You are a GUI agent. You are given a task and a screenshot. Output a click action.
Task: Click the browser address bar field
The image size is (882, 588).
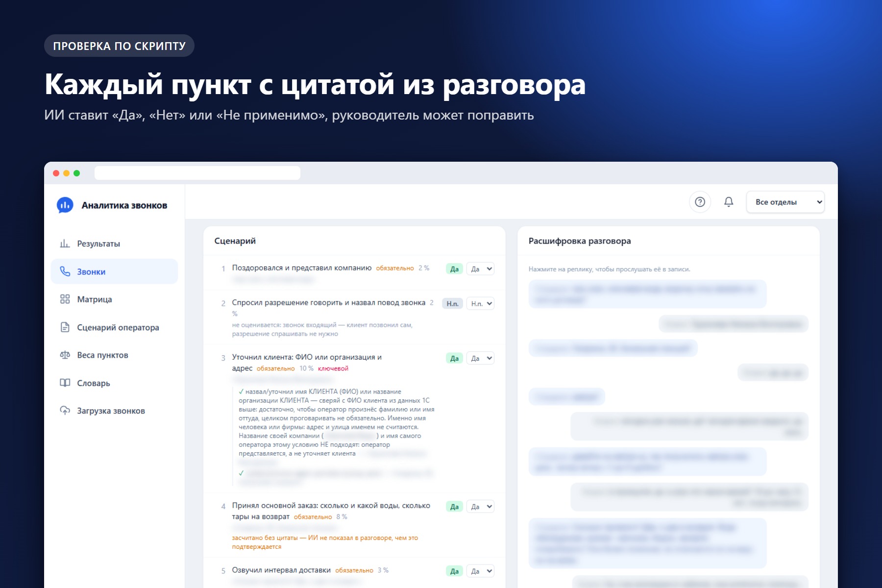click(197, 173)
